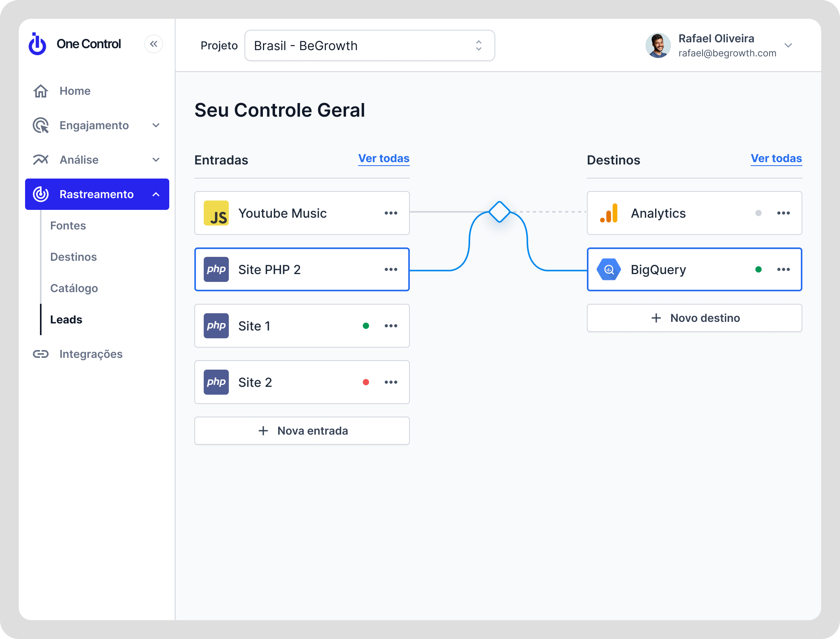Click the Novo destino button
The height and width of the screenshot is (639, 840).
pyautogui.click(x=694, y=318)
